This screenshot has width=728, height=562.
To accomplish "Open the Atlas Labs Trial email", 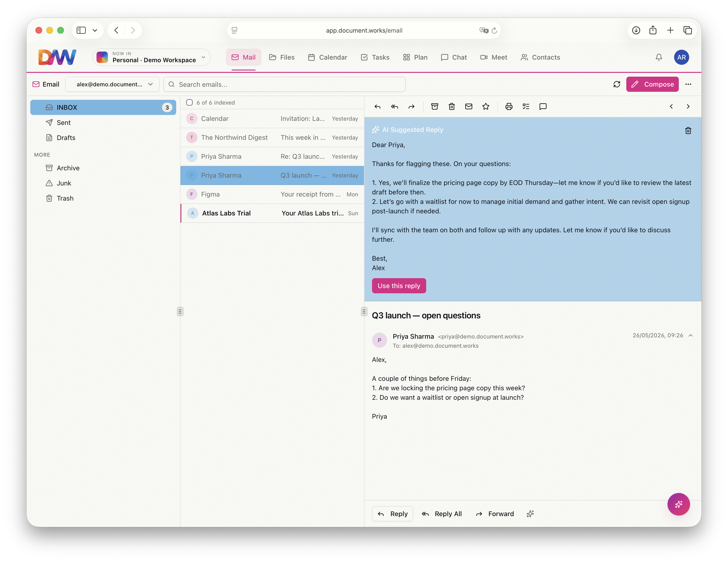I will pos(272,213).
